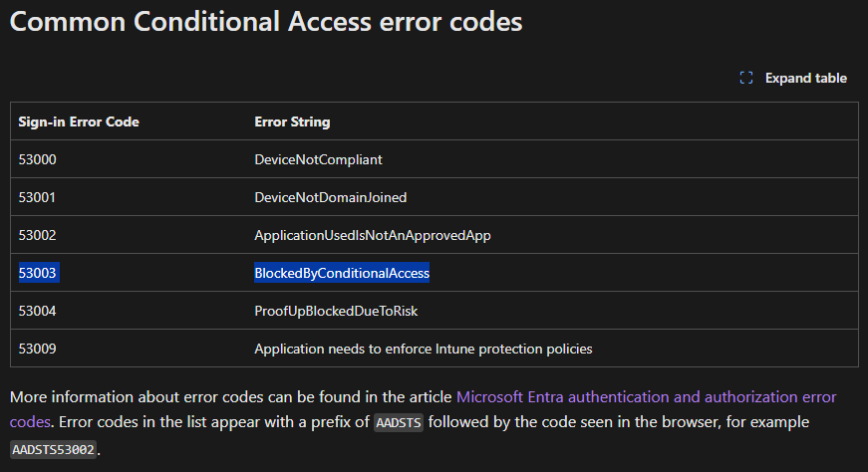Click the DeviceNotDomainJoined error string

pos(331,197)
